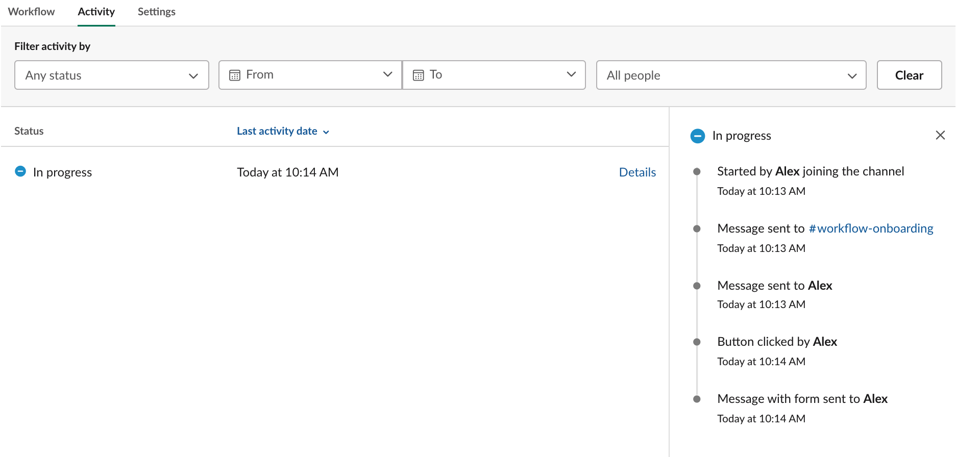Switch to the Workflow tab

tap(31, 12)
